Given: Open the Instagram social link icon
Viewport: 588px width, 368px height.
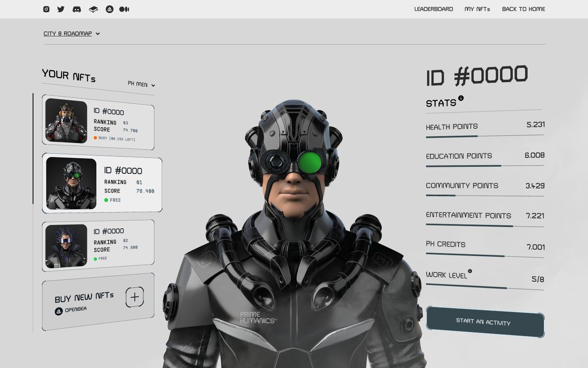Looking at the screenshot, I should click(x=46, y=9).
